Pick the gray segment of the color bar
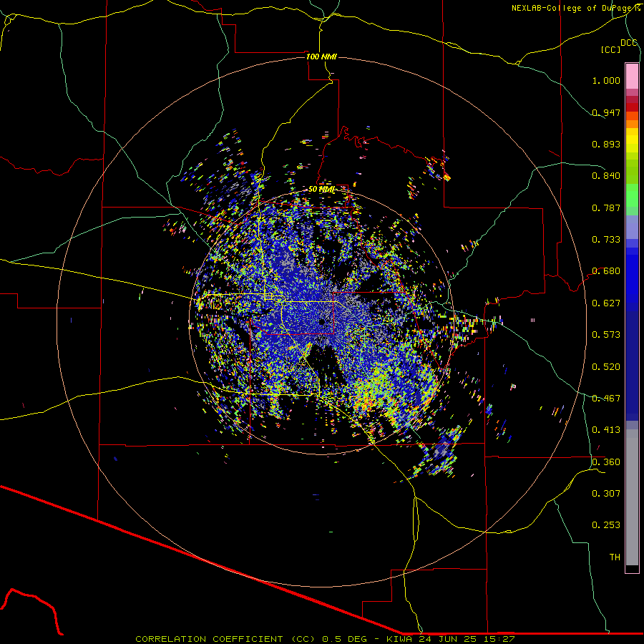The width and height of the screenshot is (644, 644). pyautogui.click(x=632, y=497)
